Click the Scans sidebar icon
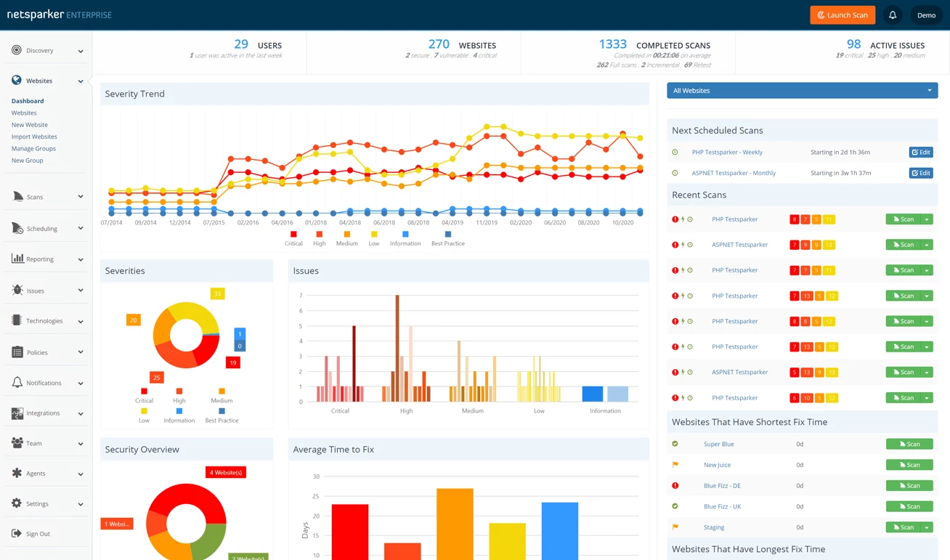Screen dimensions: 950x560 point(18,196)
